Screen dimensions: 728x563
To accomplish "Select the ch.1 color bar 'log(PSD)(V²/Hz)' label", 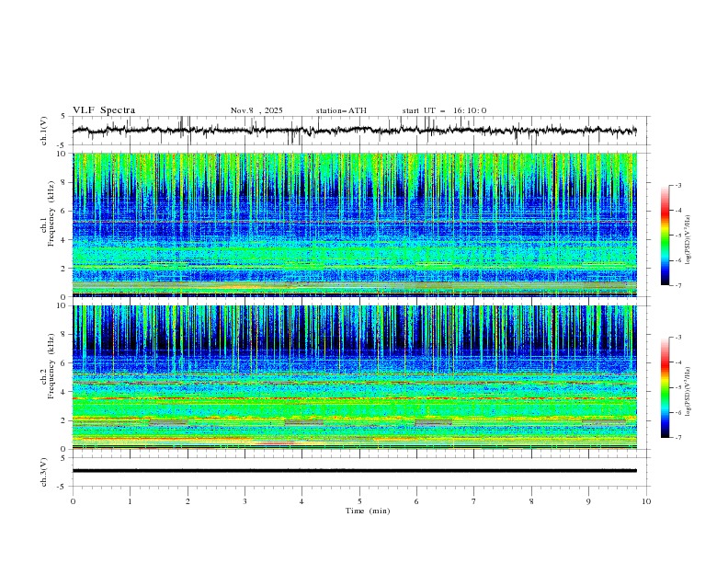I will [688, 240].
